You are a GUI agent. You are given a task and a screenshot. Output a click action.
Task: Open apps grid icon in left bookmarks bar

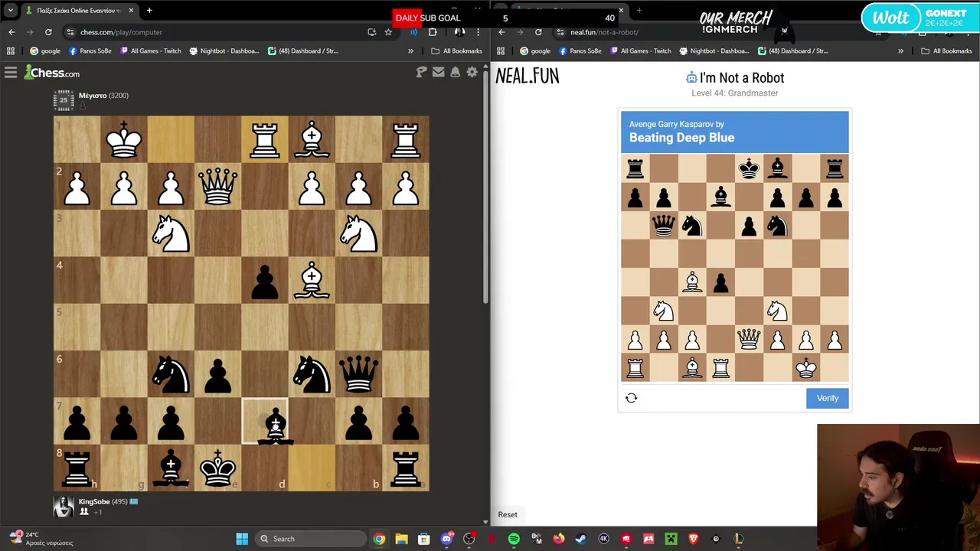pyautogui.click(x=11, y=51)
